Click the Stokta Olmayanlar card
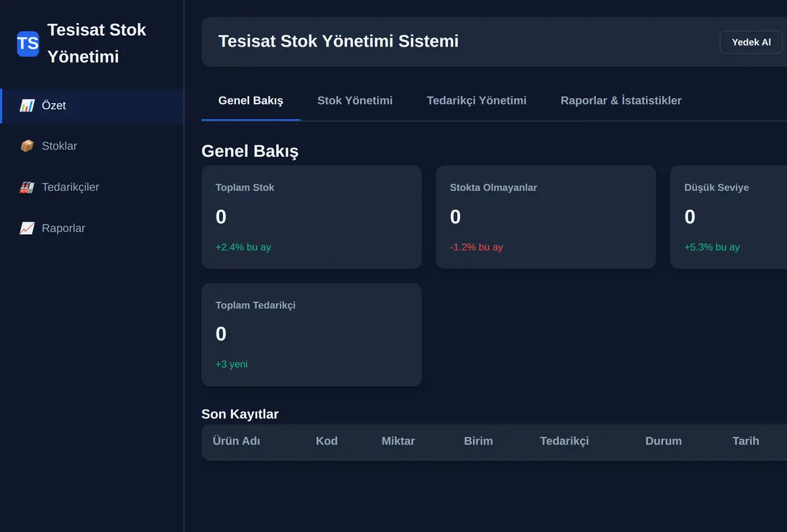This screenshot has width=787, height=532. click(x=546, y=217)
